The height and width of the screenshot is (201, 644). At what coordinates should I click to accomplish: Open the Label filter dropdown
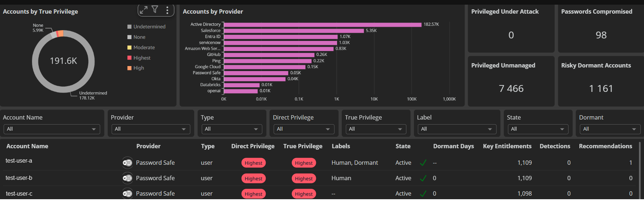tap(457, 129)
